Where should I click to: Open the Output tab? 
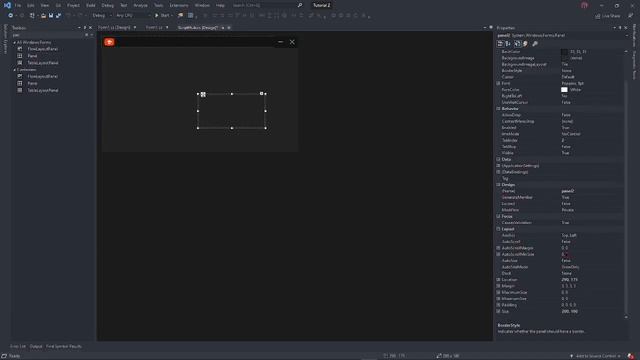[x=36, y=347]
